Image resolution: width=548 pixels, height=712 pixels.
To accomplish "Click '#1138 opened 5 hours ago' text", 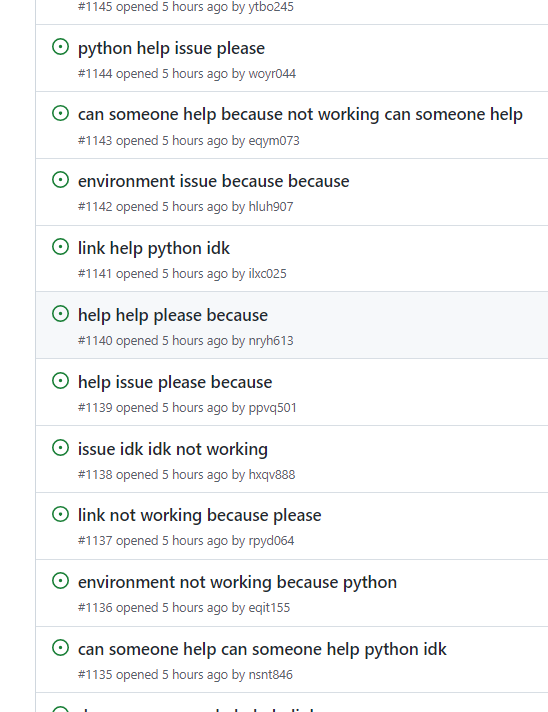I will point(153,475).
